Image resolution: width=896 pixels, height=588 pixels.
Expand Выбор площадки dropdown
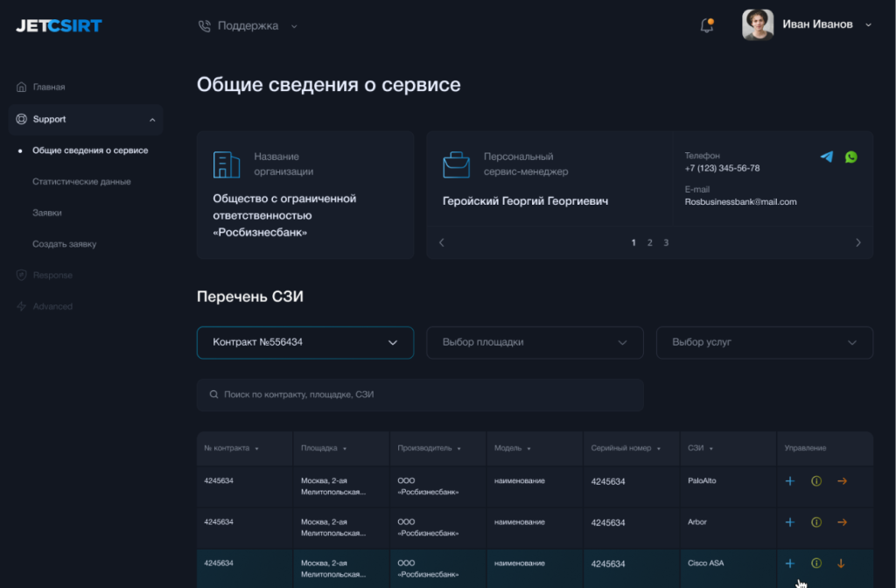[535, 342]
